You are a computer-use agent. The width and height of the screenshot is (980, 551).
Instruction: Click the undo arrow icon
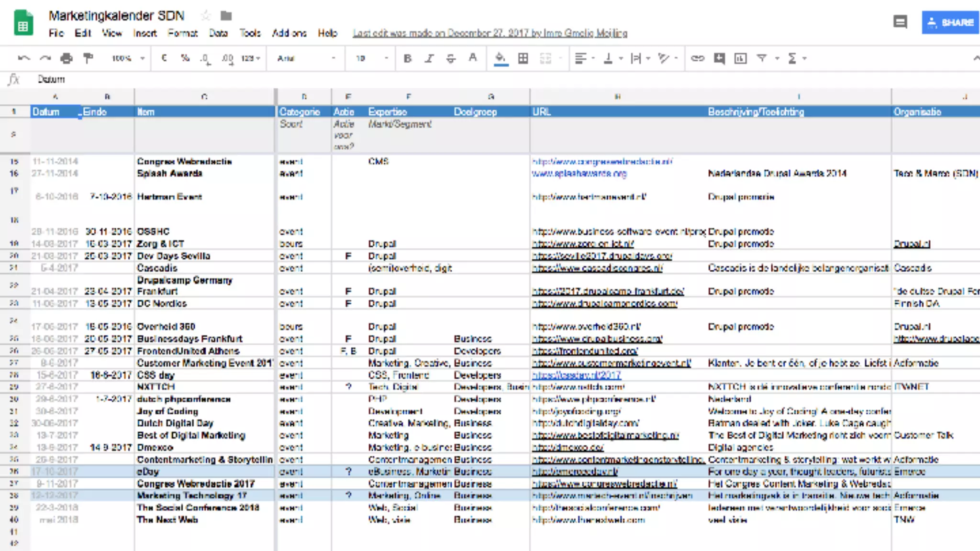tap(23, 58)
